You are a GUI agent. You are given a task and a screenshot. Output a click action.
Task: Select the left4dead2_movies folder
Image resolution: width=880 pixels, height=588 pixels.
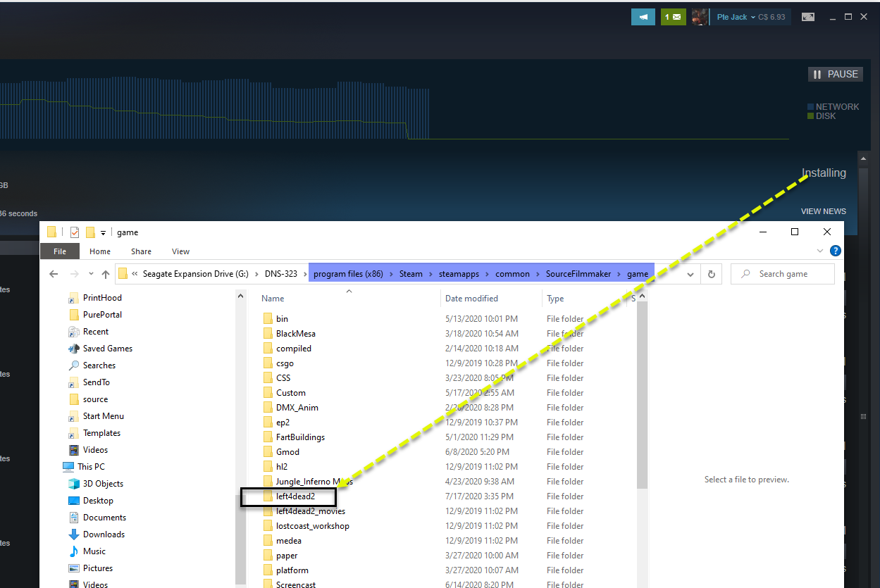310,511
